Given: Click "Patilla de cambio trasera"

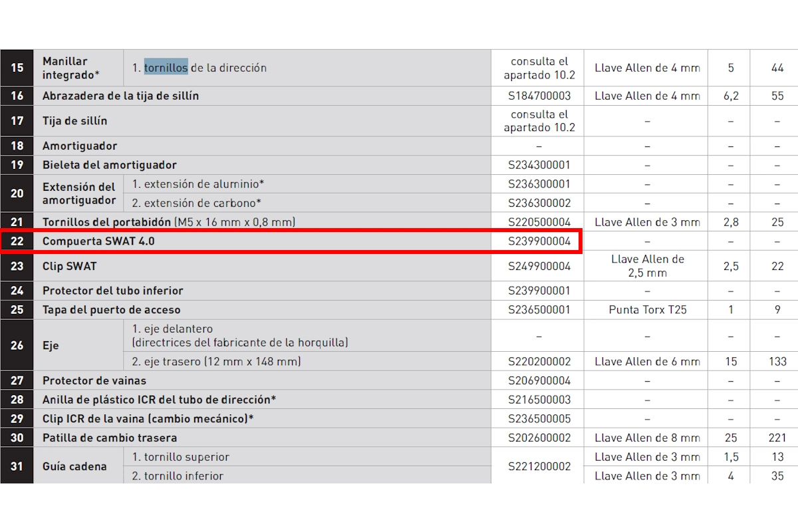Looking at the screenshot, I should pyautogui.click(x=110, y=438).
